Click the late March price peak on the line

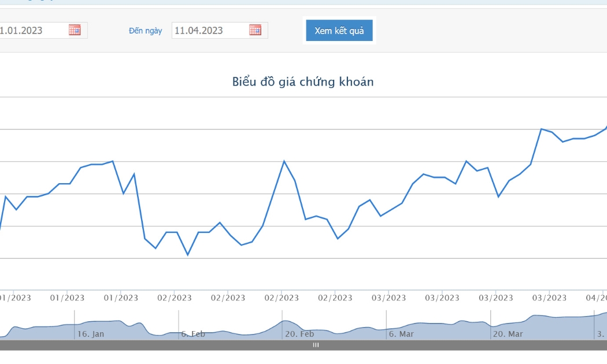(x=541, y=129)
